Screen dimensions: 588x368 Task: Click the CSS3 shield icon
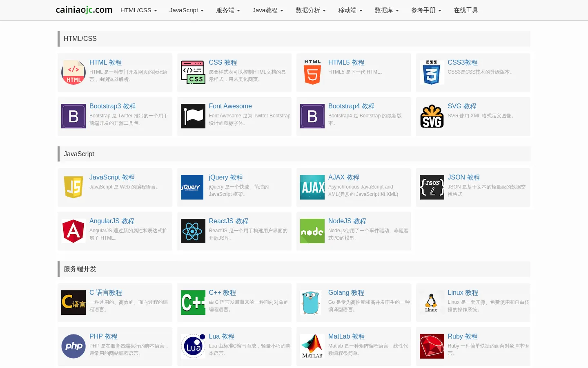point(432,72)
